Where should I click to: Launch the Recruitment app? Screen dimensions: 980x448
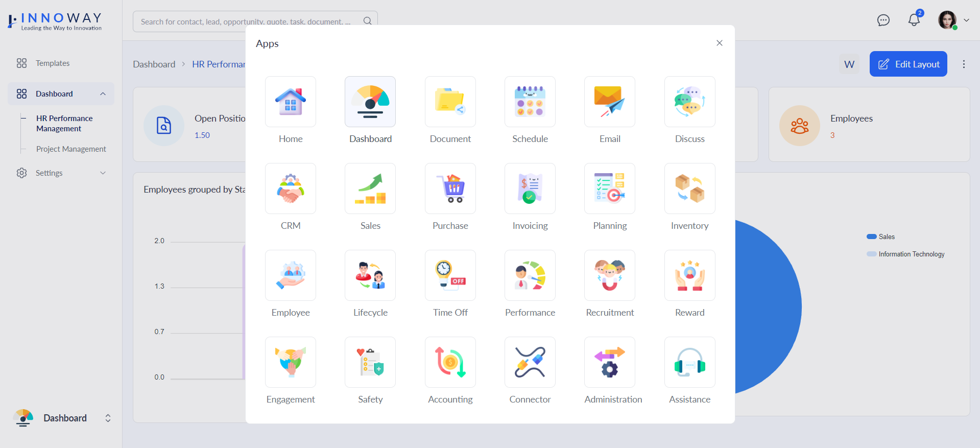pyautogui.click(x=609, y=275)
